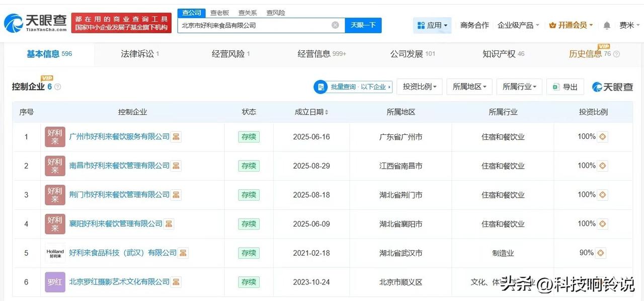Click the 天眼一下 search button
Viewport: 644px width, 301px height.
tap(362, 25)
